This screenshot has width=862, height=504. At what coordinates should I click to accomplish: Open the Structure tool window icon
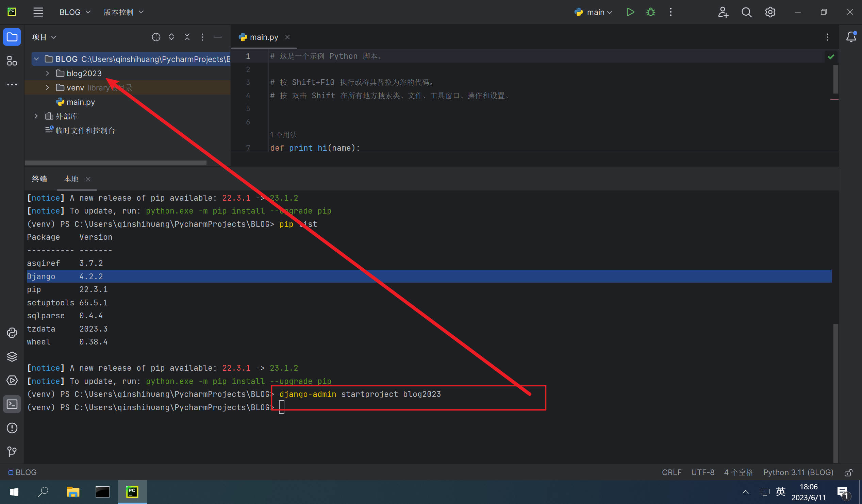(x=12, y=61)
